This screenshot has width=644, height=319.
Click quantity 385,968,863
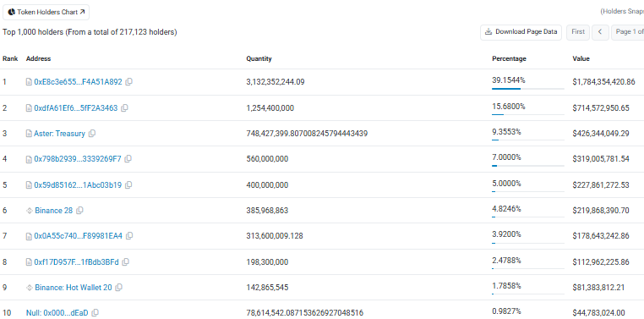click(267, 211)
